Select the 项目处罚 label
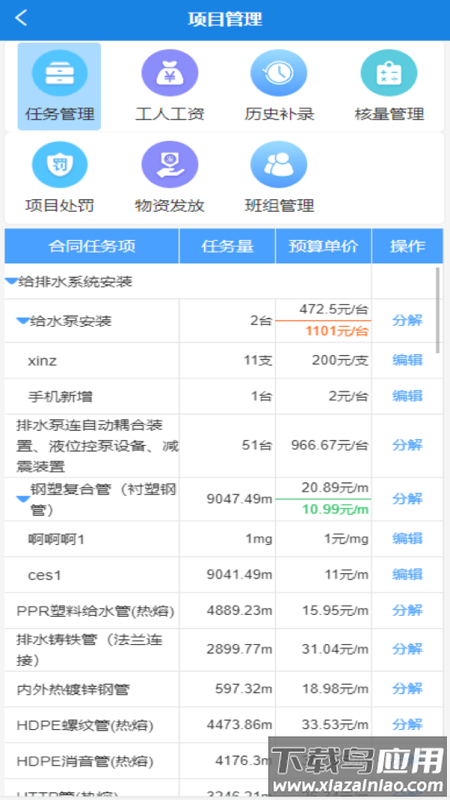450x800 pixels. pyautogui.click(x=60, y=206)
